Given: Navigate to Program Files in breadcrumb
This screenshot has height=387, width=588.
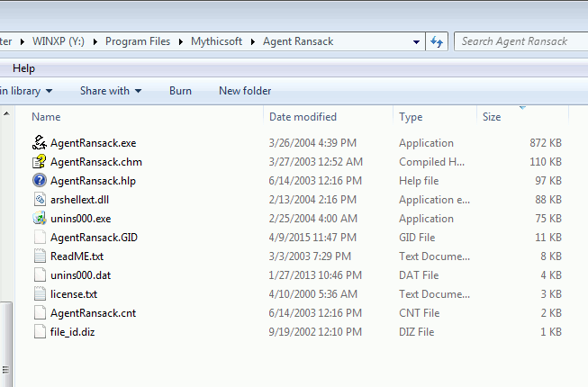Looking at the screenshot, I should [138, 41].
